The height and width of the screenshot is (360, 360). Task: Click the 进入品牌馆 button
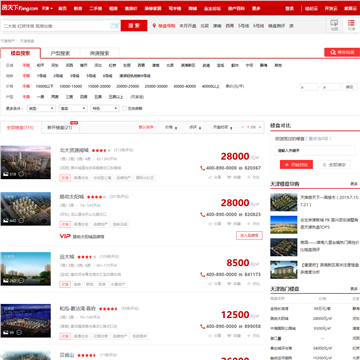point(249,236)
